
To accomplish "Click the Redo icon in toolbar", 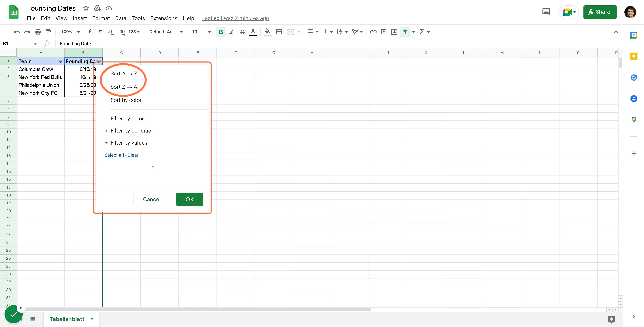I will pyautogui.click(x=27, y=32).
